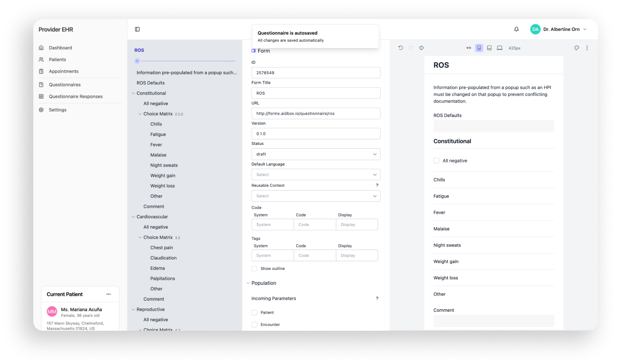
Task: Enable the Show outline checkbox
Action: 255,268
